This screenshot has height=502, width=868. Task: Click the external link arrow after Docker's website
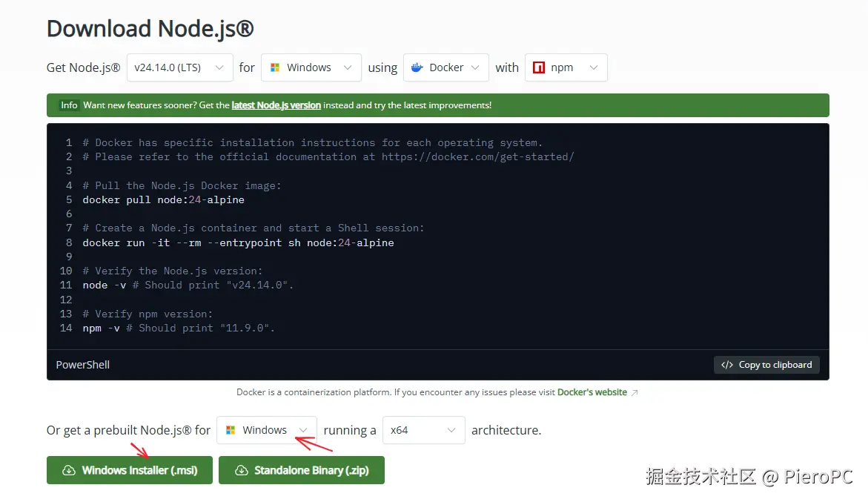[635, 392]
